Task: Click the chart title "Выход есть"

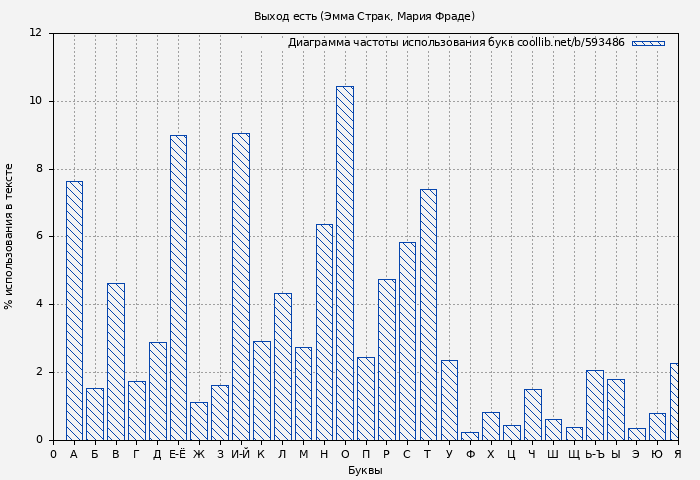Action: coord(364,16)
